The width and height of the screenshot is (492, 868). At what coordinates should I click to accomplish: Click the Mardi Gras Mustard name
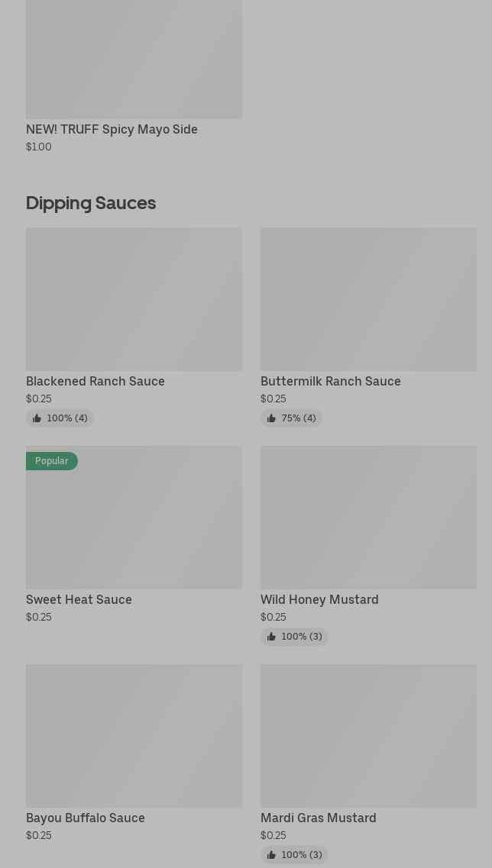(318, 818)
